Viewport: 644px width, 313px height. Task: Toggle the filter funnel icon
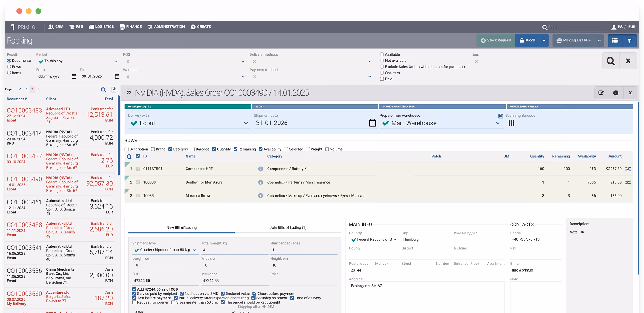[629, 41]
